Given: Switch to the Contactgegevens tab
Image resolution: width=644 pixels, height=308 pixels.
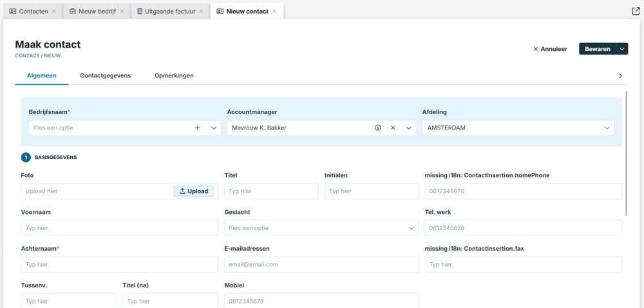Looking at the screenshot, I should coord(105,75).
